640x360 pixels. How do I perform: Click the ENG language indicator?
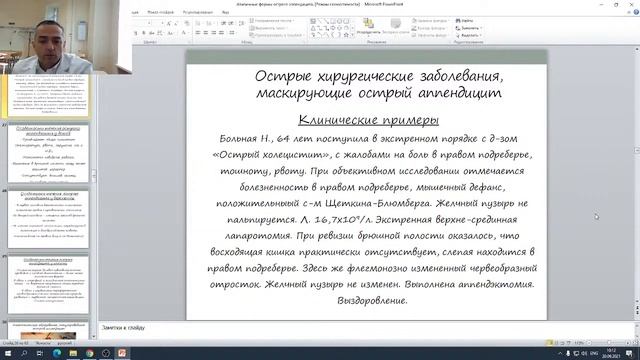(x=594, y=353)
